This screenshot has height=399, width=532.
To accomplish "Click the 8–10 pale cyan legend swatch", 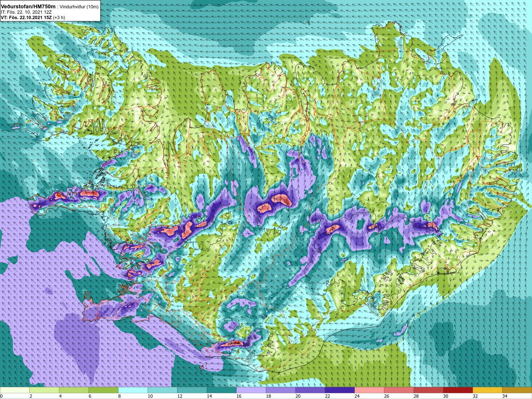I will tap(133, 390).
